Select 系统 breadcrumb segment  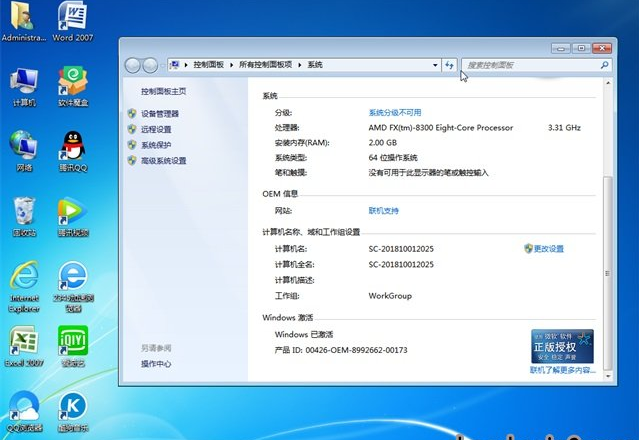pyautogui.click(x=315, y=65)
